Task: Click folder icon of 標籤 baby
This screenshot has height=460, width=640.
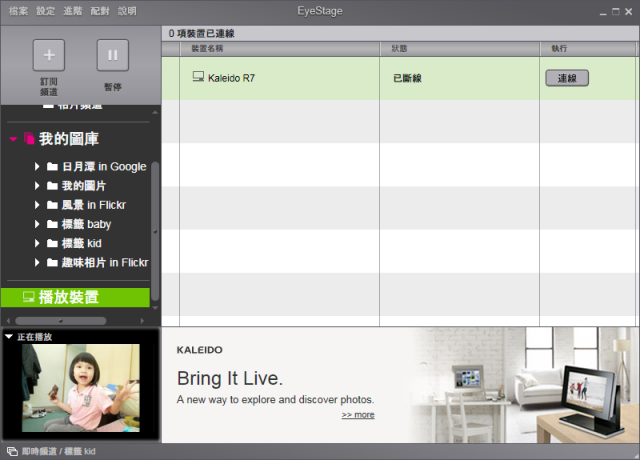Action: click(x=52, y=224)
